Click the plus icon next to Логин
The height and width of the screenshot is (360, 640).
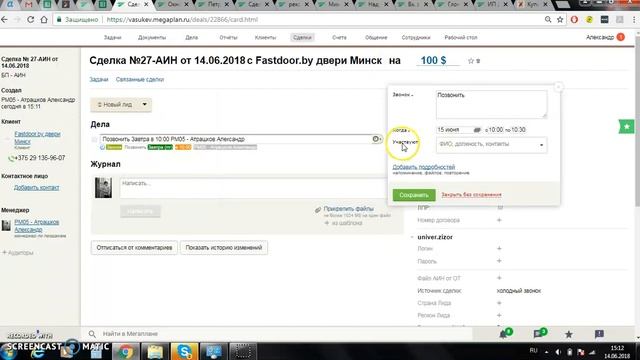point(499,249)
